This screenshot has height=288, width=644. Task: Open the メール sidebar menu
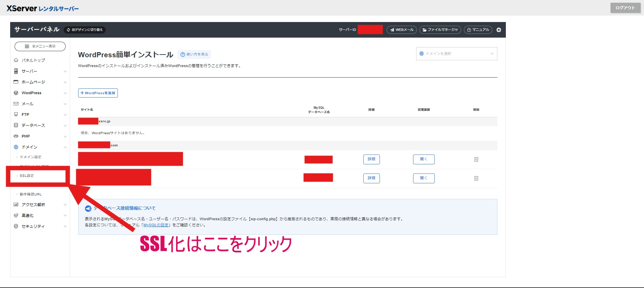point(27,104)
